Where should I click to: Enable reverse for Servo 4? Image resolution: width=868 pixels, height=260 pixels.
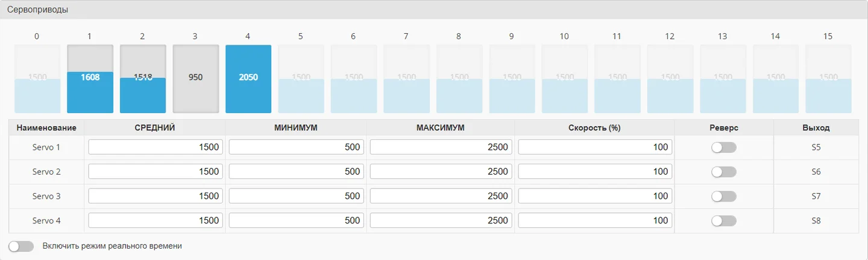tap(724, 221)
